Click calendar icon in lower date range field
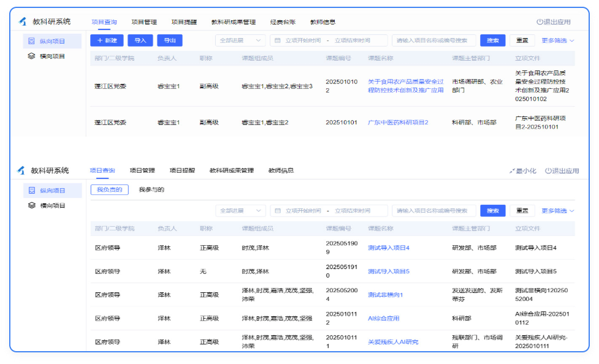Screen dimensions: 599x364 click(278, 211)
